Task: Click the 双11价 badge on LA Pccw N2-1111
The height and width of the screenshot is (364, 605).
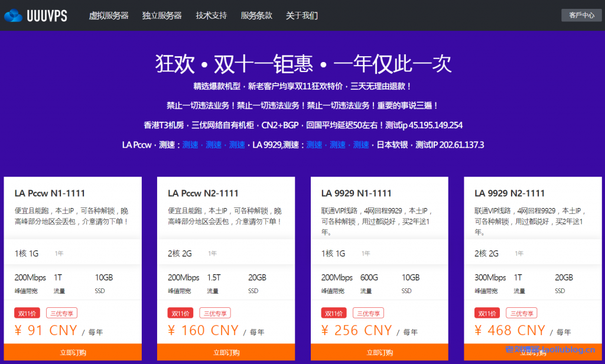Action: 180,313
